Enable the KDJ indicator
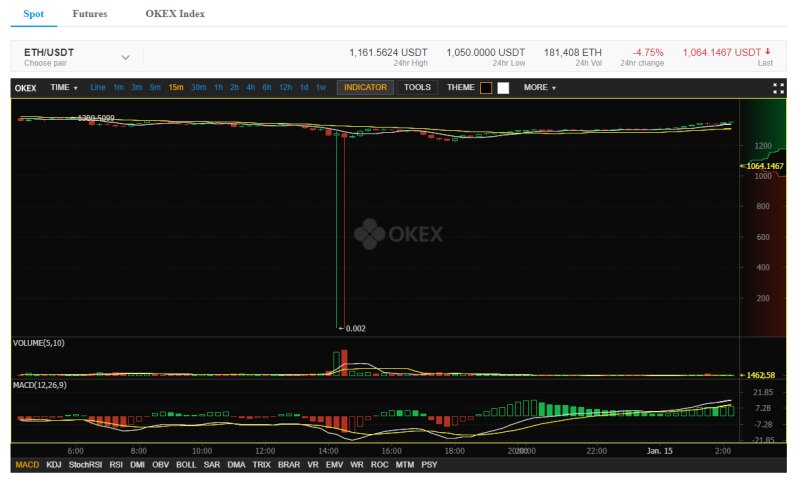Viewport: 800px width, 480px height. click(55, 465)
